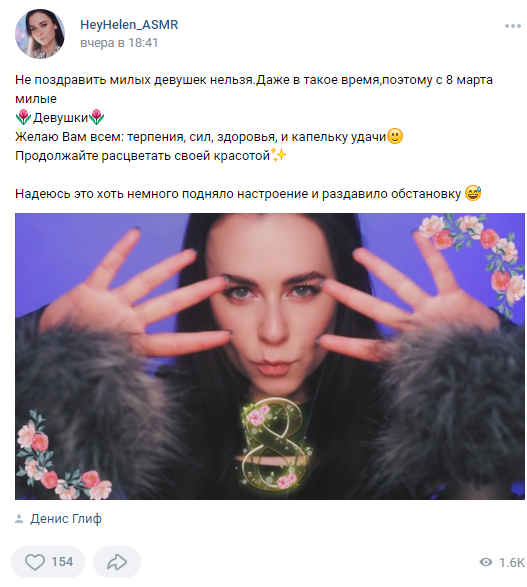This screenshot has height=587, width=527.
Task: Open the HeyHelen_ASMR community name link
Action: pyautogui.click(x=129, y=25)
